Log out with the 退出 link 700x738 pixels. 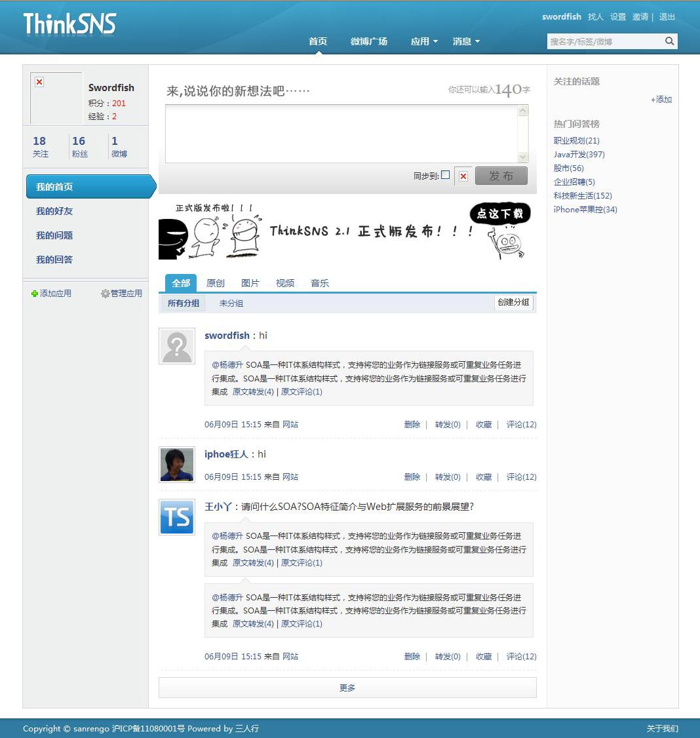coord(667,17)
